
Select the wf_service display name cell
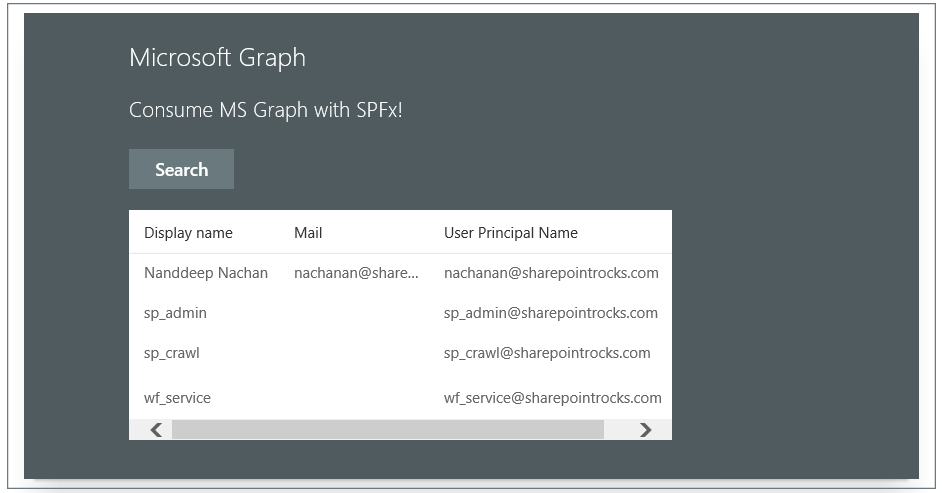[x=177, y=398]
